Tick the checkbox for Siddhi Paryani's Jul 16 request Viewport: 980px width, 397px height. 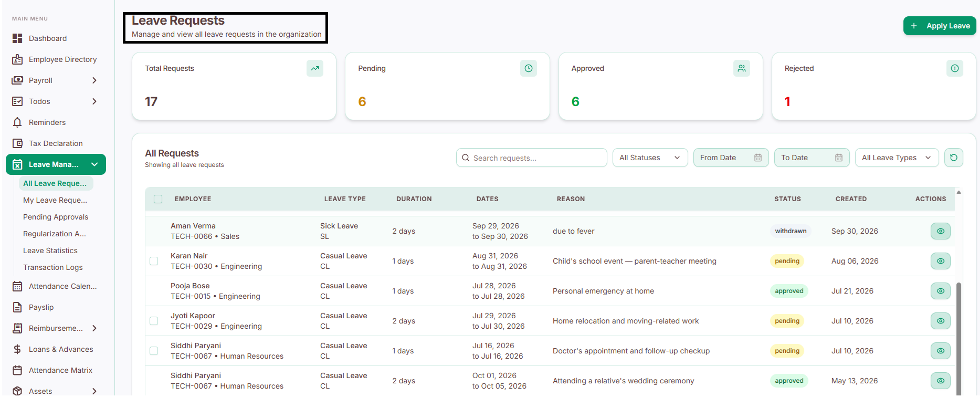pyautogui.click(x=154, y=351)
